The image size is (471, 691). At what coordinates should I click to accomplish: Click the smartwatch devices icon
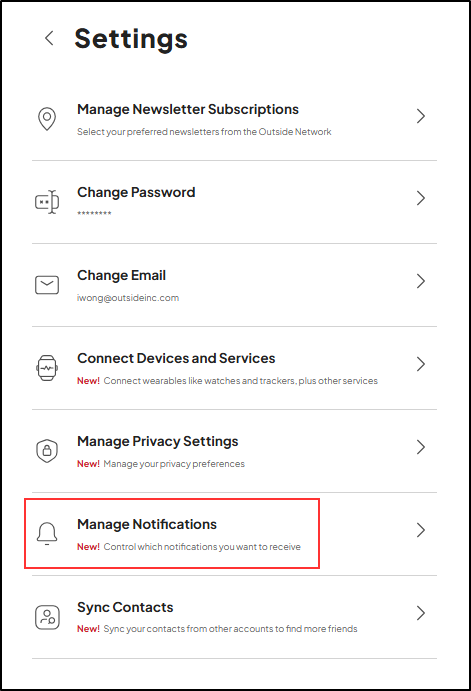pyautogui.click(x=47, y=368)
